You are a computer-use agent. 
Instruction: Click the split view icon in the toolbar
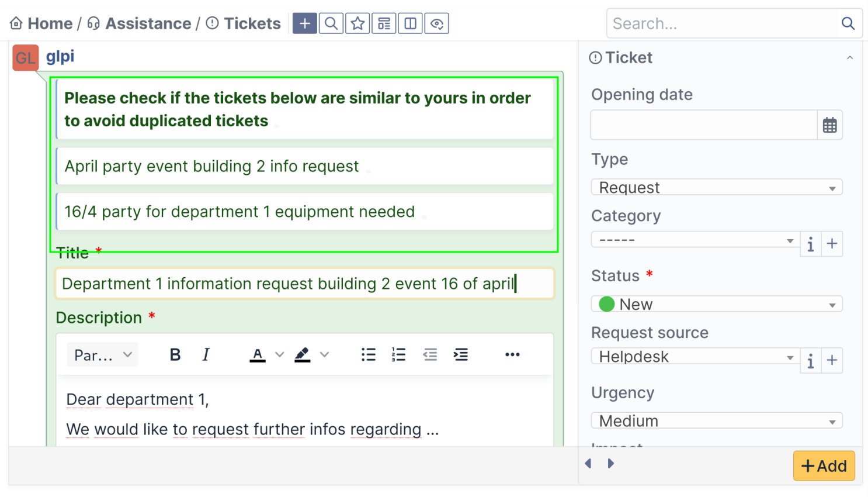pos(410,23)
